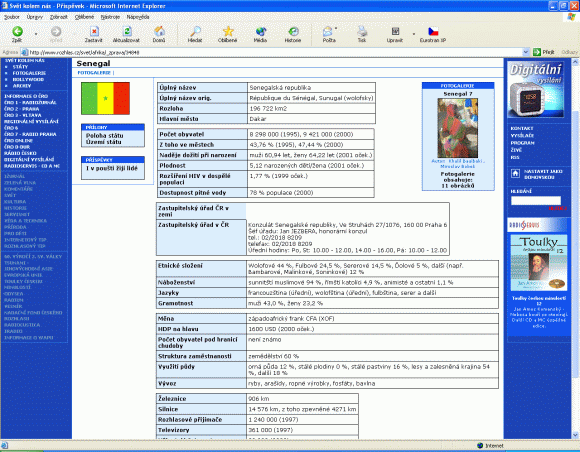Click inside the HLEDÁNÍ search field
580x452 pixels.
[536, 200]
